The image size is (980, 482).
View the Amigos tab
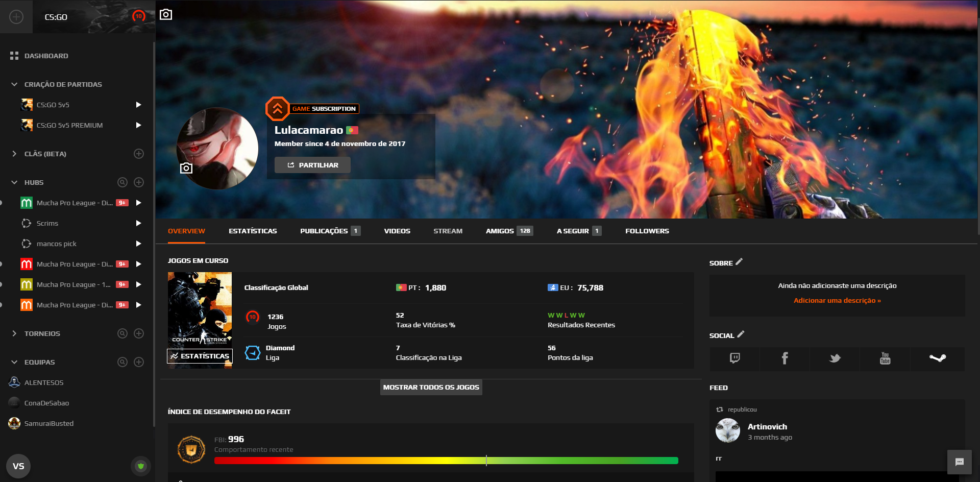(x=509, y=231)
